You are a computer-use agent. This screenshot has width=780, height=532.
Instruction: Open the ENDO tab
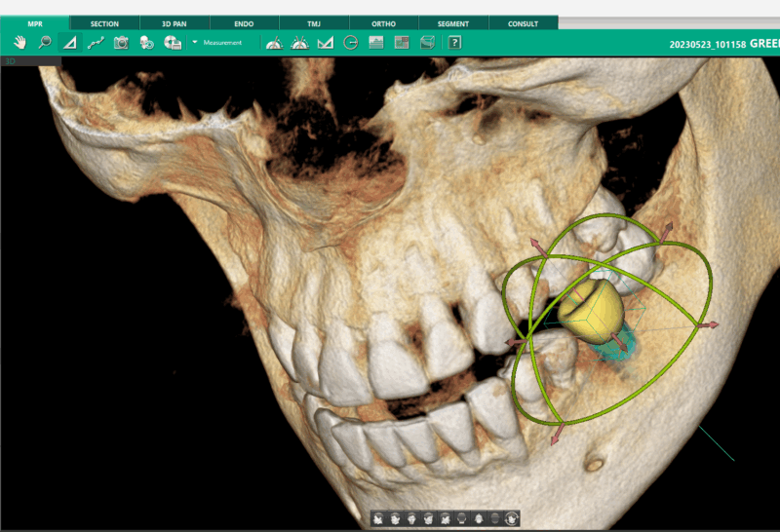point(244,23)
